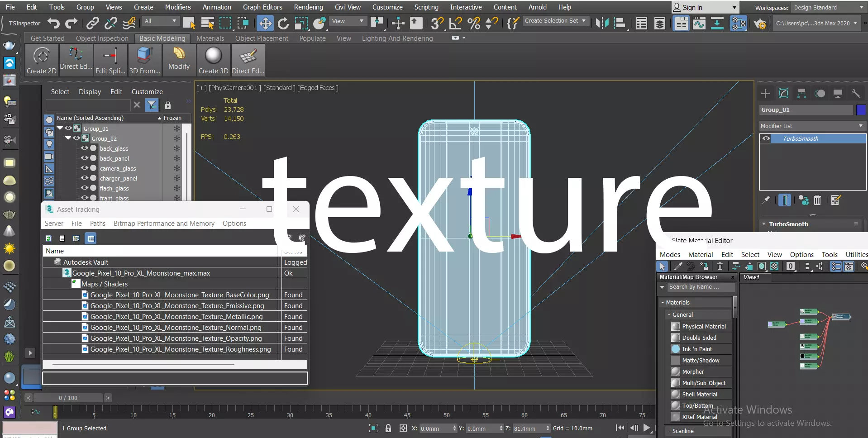The width and height of the screenshot is (868, 438).
Task: Hide the back_panel object
Action: pos(85,158)
